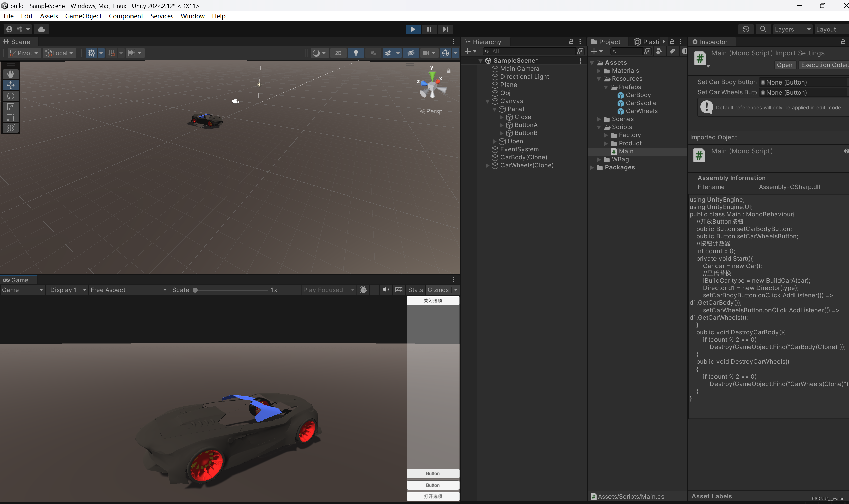Select the Rotate tool
The width and height of the screenshot is (849, 504).
tap(10, 96)
